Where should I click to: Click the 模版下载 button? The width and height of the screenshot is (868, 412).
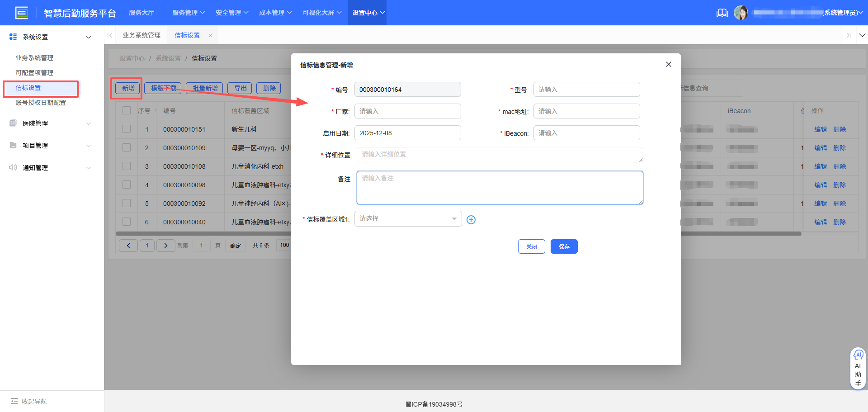(x=163, y=88)
